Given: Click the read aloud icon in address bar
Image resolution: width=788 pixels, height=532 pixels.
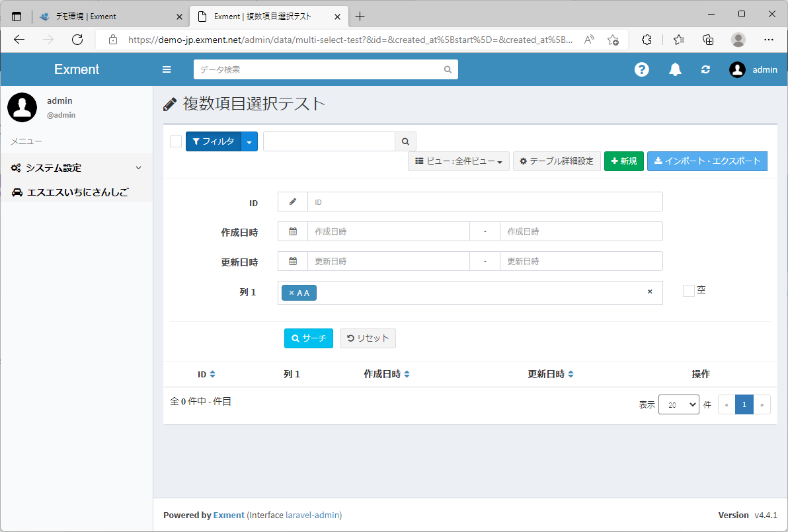Looking at the screenshot, I should (x=589, y=40).
